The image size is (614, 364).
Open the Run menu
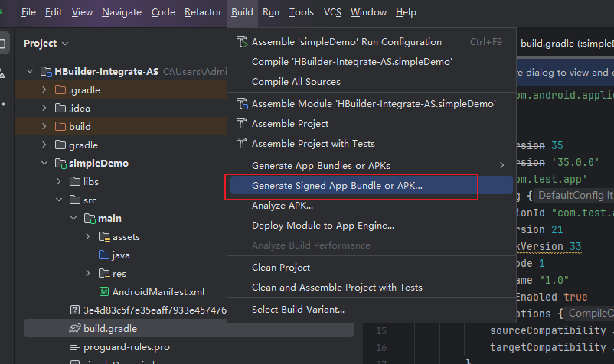click(x=270, y=12)
